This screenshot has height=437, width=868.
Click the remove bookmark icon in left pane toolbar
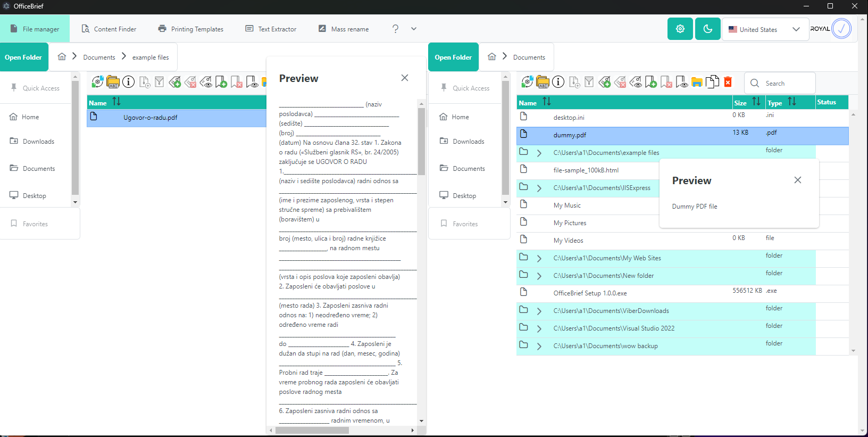237,82
